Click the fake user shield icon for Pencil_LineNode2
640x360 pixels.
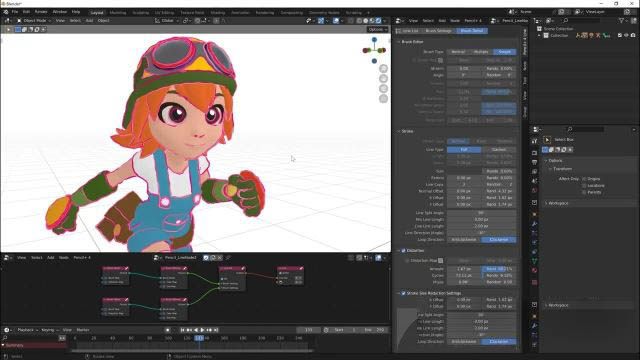tap(206, 258)
